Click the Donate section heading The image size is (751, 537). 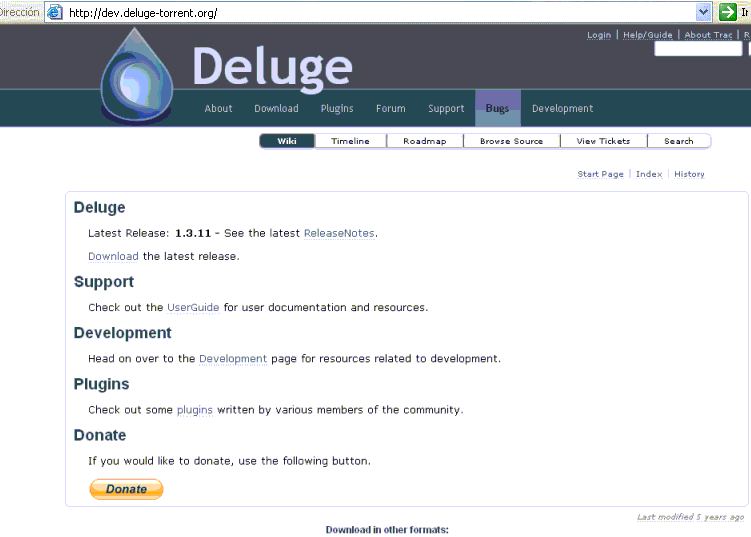click(100, 435)
